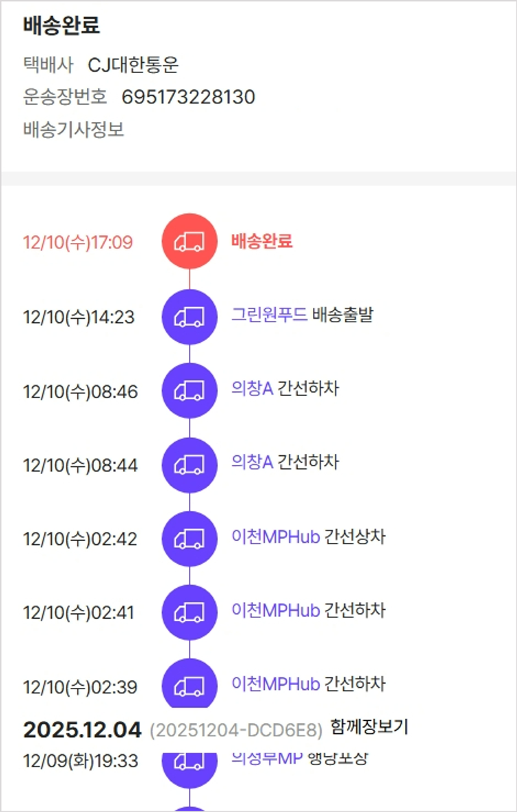Select tracking number 695173228130

click(188, 97)
